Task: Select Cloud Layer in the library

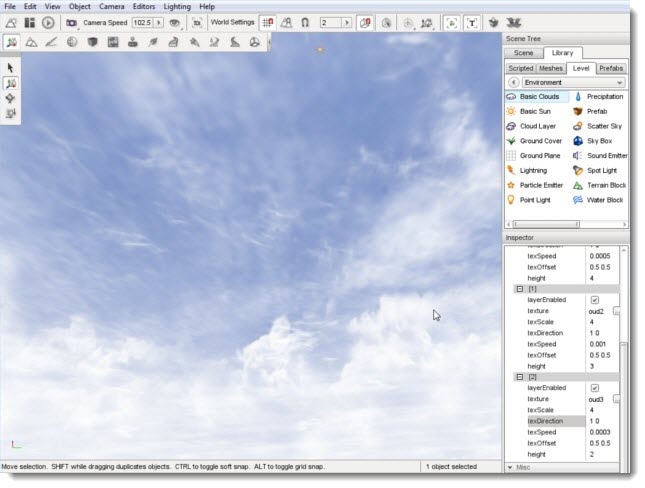Action: click(538, 126)
